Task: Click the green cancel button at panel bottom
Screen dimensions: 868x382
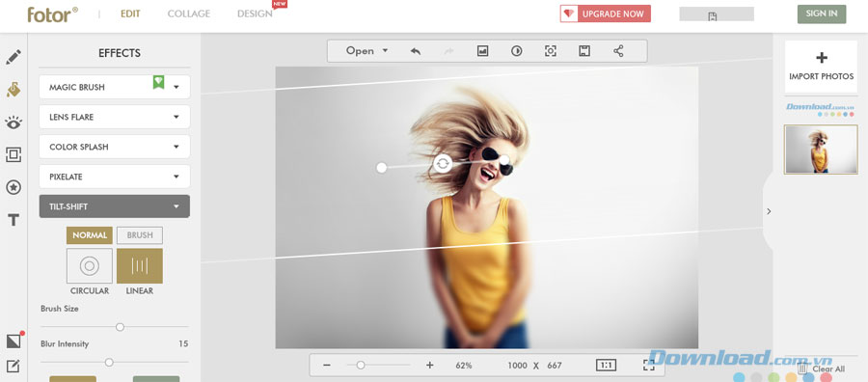Action: (156, 379)
